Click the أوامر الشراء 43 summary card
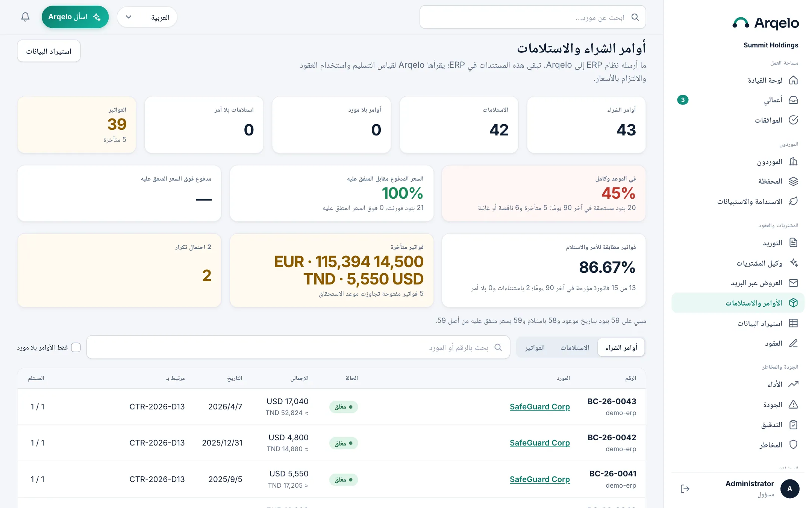Image resolution: width=812 pixels, height=508 pixels. pyautogui.click(x=586, y=125)
